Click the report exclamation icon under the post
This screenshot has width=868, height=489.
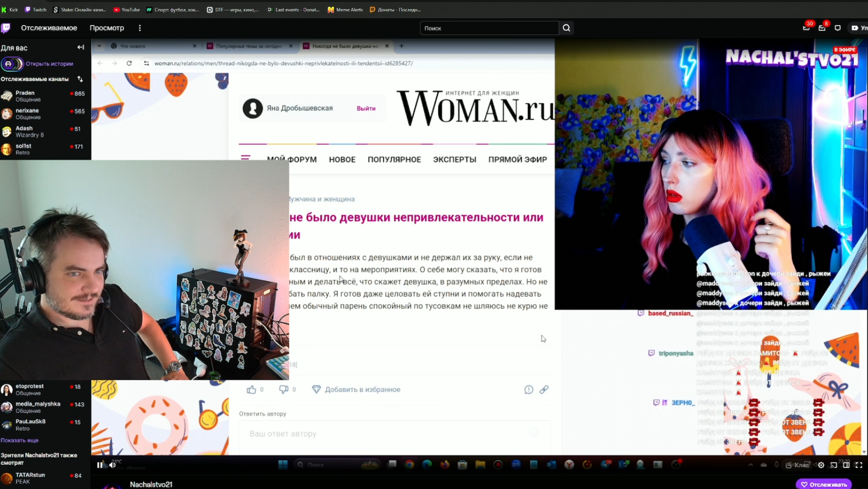pyautogui.click(x=528, y=389)
